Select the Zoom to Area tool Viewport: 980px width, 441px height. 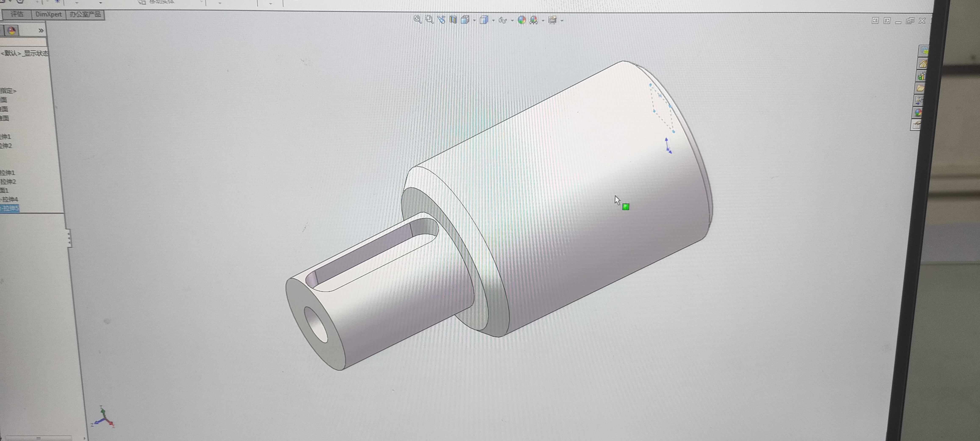429,20
